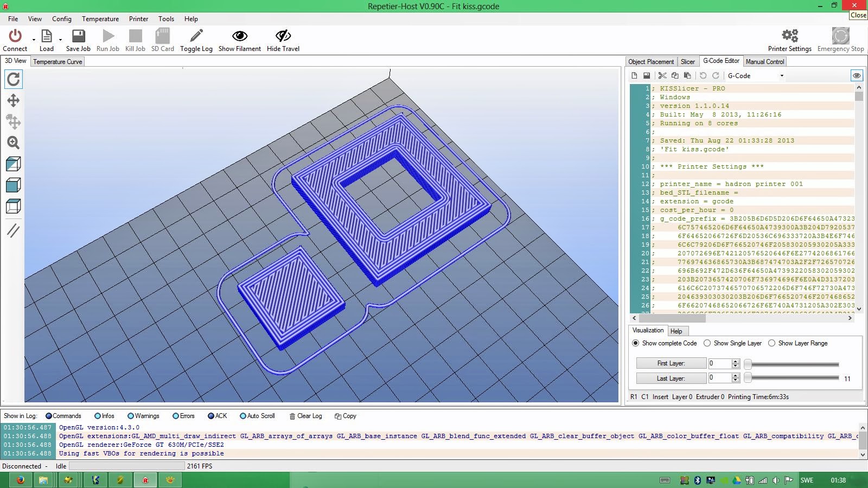The height and width of the screenshot is (488, 868).
Task: Open the Temperature menu
Action: point(100,19)
